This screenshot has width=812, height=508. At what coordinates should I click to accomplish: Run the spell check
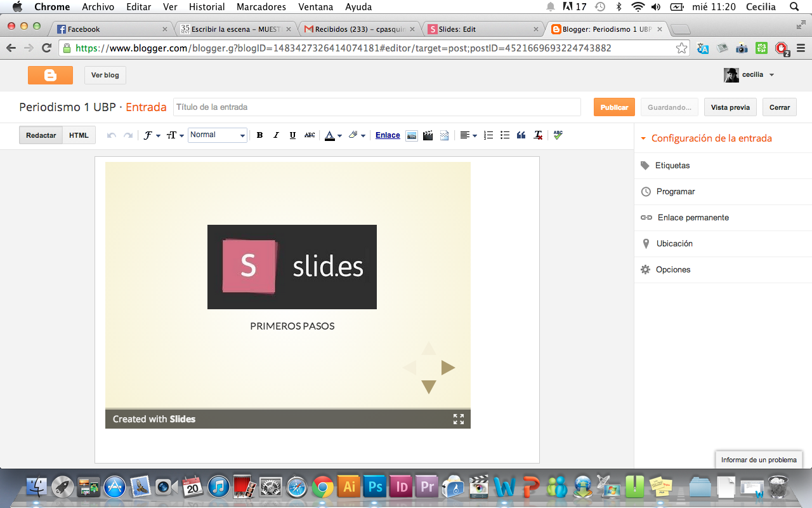click(558, 135)
